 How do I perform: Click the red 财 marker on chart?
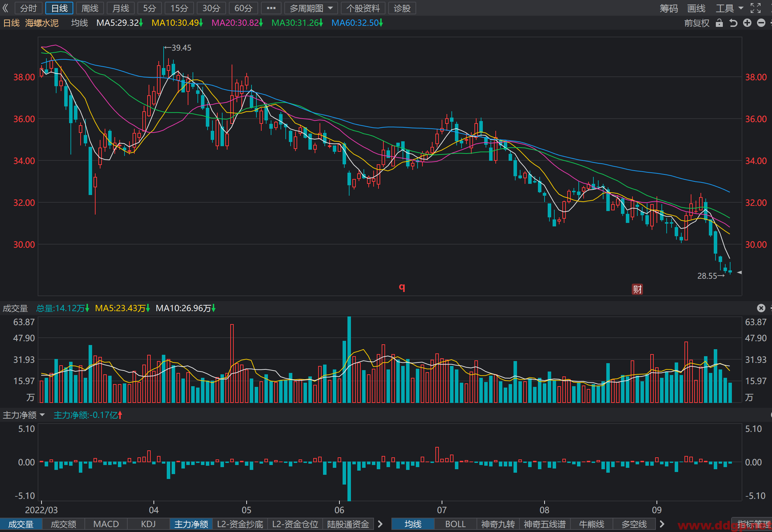637,289
